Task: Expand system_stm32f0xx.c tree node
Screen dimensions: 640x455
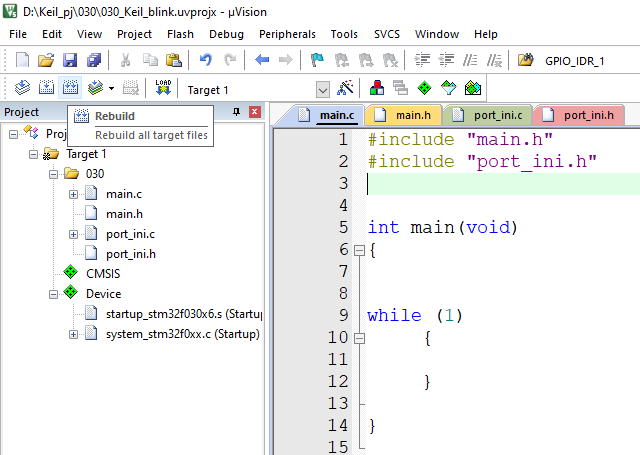Action: [x=73, y=334]
